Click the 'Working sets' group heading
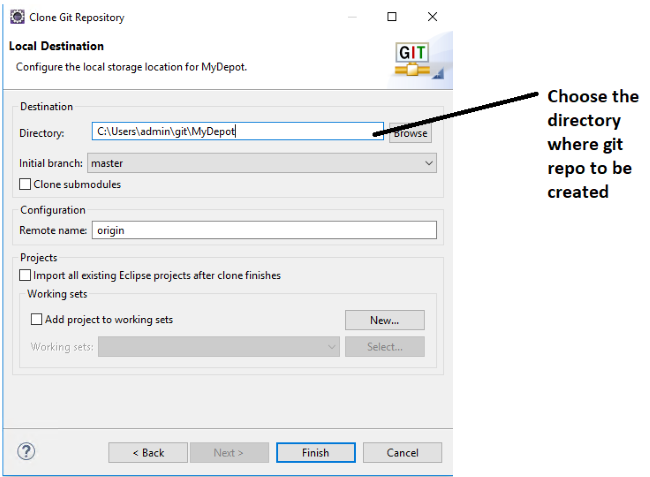650x477 pixels. (57, 294)
